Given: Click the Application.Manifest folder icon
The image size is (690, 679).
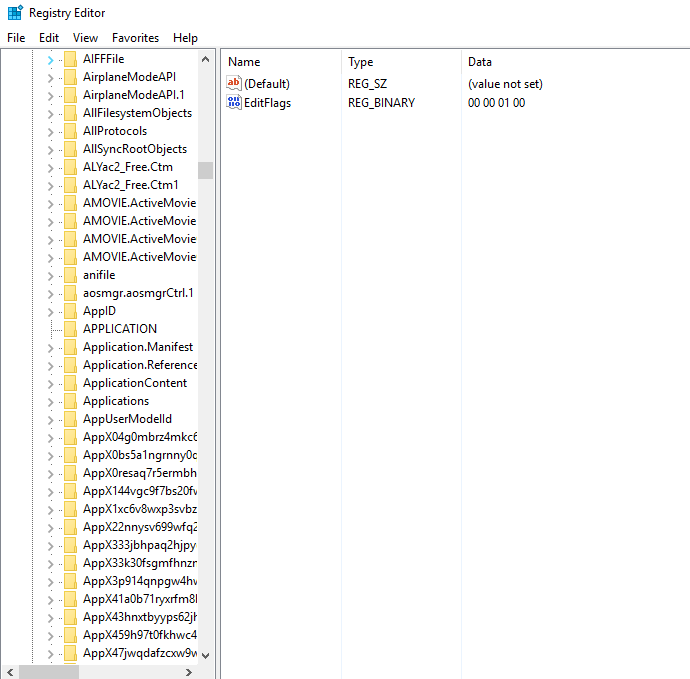Looking at the screenshot, I should [x=70, y=347].
